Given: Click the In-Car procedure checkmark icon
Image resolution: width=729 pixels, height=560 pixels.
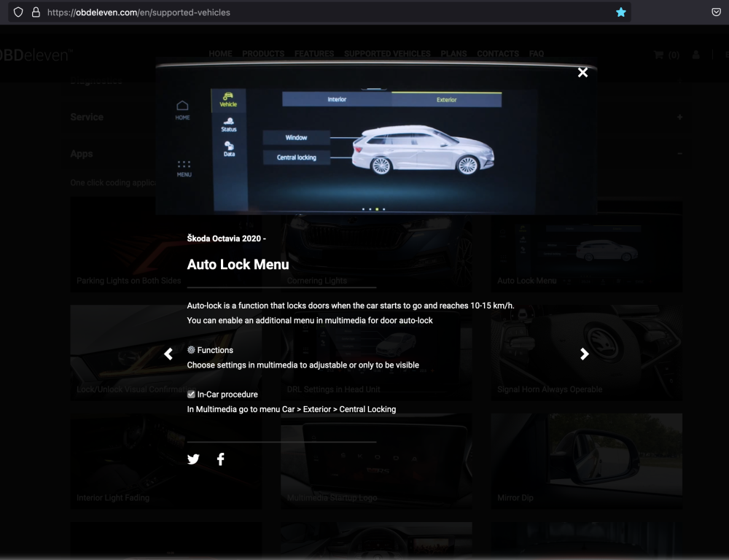Looking at the screenshot, I should click(x=191, y=394).
